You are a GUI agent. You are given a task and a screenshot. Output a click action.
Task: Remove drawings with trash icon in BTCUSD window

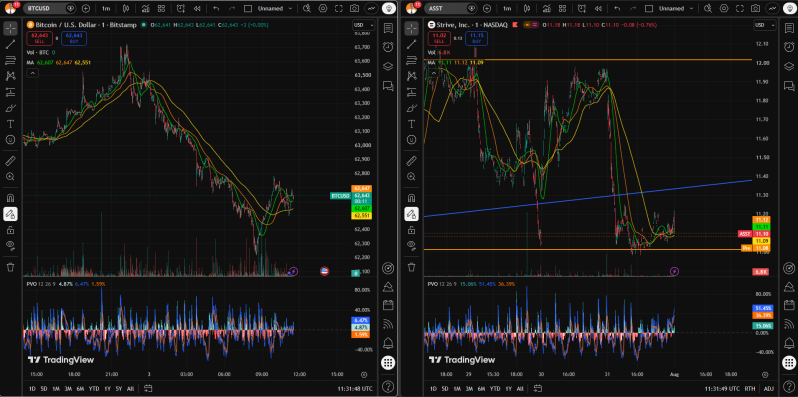[x=10, y=266]
